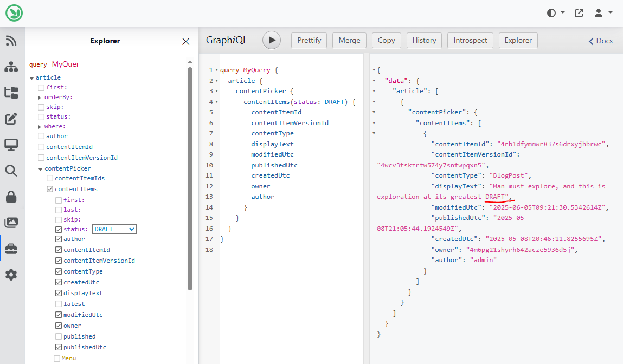Check the published field
This screenshot has width=623, height=364.
(x=59, y=336)
